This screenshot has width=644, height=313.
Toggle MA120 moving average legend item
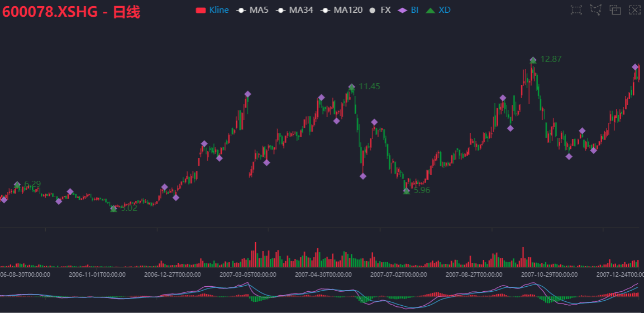[x=341, y=10]
